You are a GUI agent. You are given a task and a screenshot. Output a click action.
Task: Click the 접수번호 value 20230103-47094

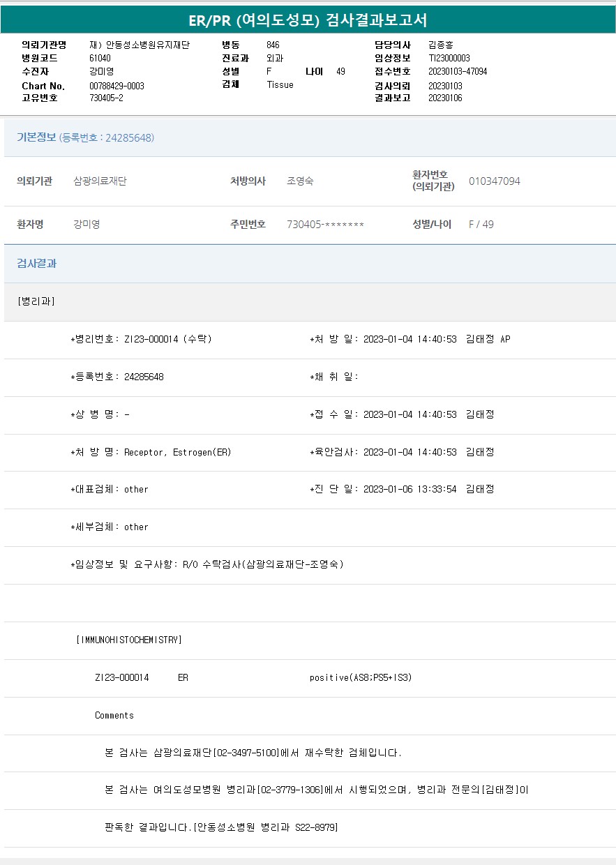pyautogui.click(x=458, y=72)
